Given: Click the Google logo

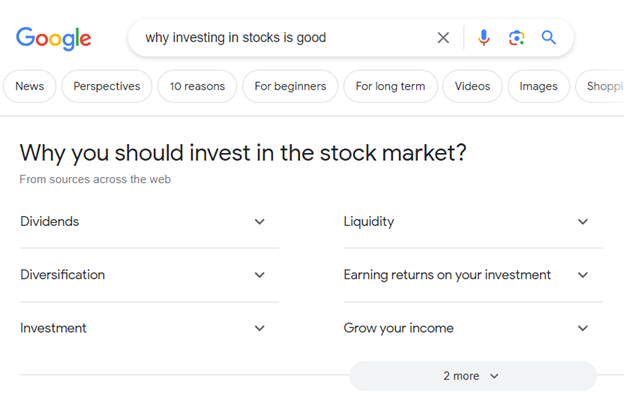Looking at the screenshot, I should (53, 38).
